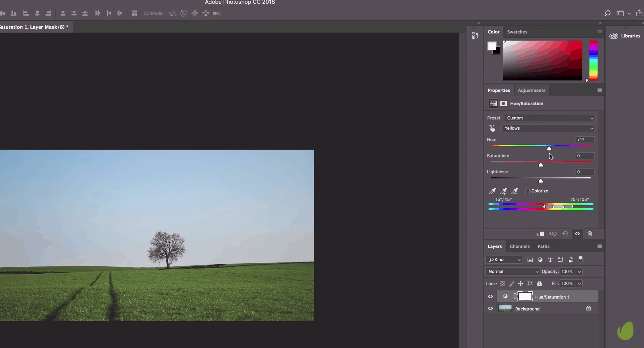644x348 pixels.
Task: Click the layer mask icon in Properties header
Action: tap(503, 103)
